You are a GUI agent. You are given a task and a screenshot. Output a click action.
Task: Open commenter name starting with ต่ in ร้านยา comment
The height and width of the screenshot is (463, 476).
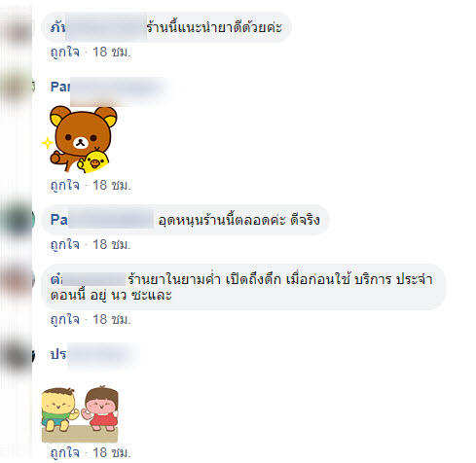pyautogui.click(x=88, y=279)
